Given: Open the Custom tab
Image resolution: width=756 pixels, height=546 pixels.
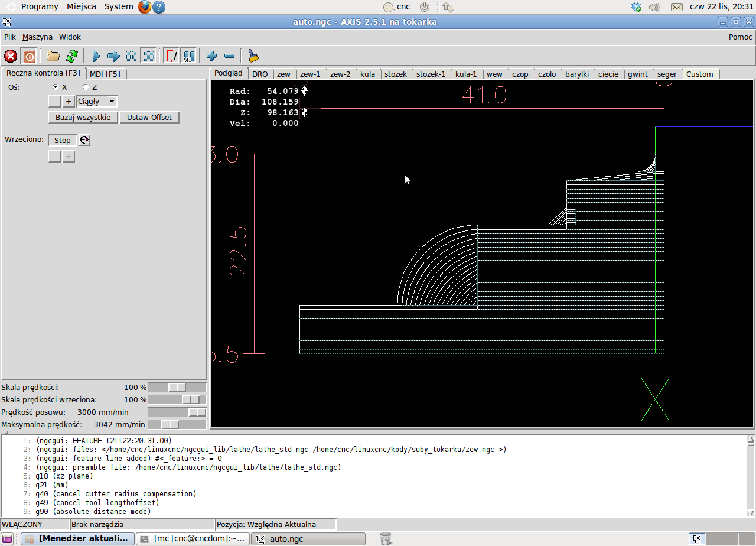Looking at the screenshot, I should coord(700,74).
